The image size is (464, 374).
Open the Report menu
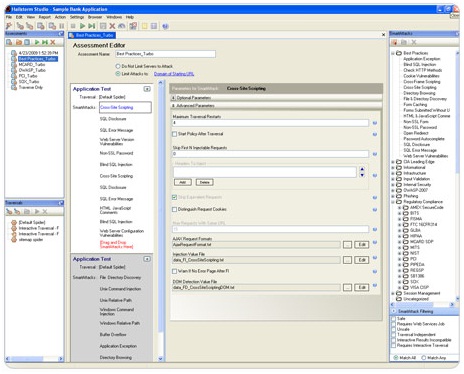(44, 17)
